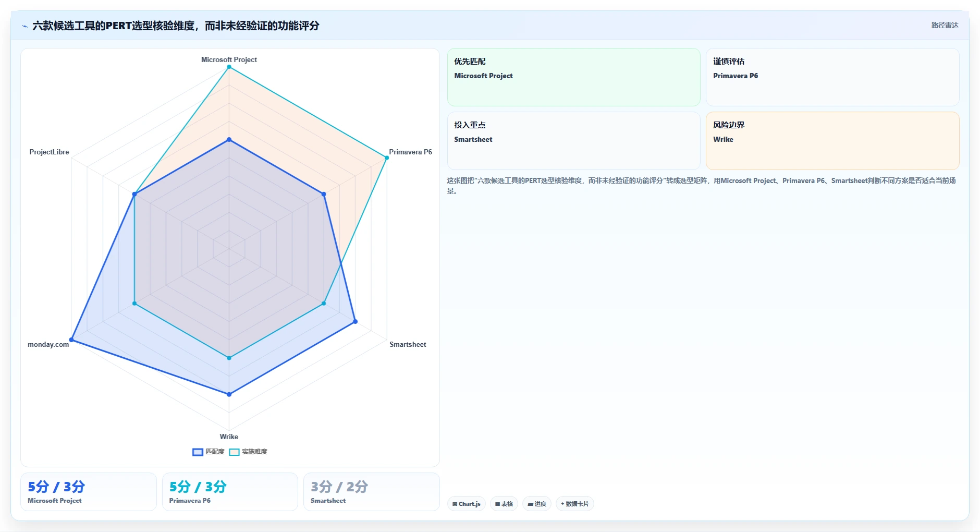Open the 优先匹配 Microsoft Project card
Viewport: 980px width, 532px height.
[x=573, y=77]
